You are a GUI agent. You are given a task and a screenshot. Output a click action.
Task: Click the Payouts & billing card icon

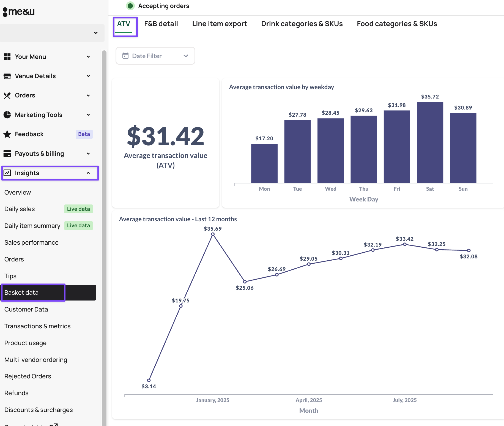pyautogui.click(x=7, y=154)
